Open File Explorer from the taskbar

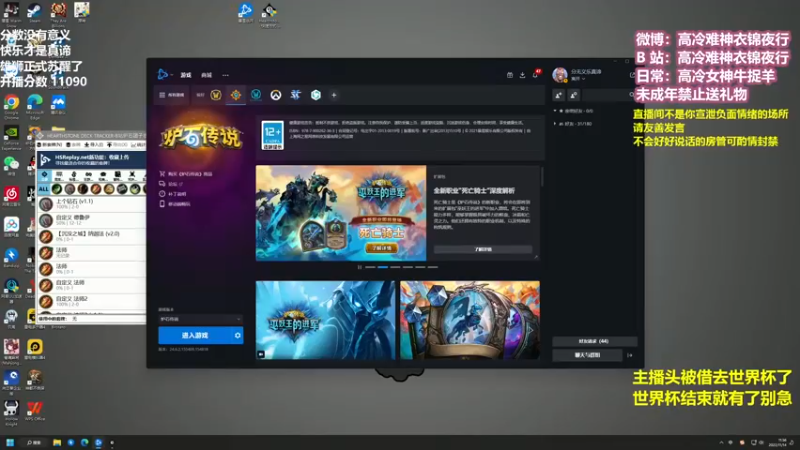click(57, 442)
